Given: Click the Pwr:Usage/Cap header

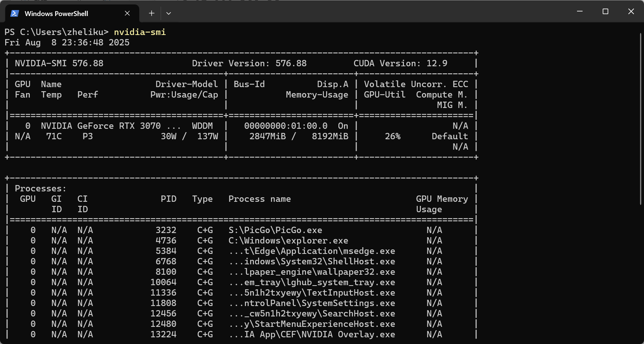Looking at the screenshot, I should [x=184, y=95].
